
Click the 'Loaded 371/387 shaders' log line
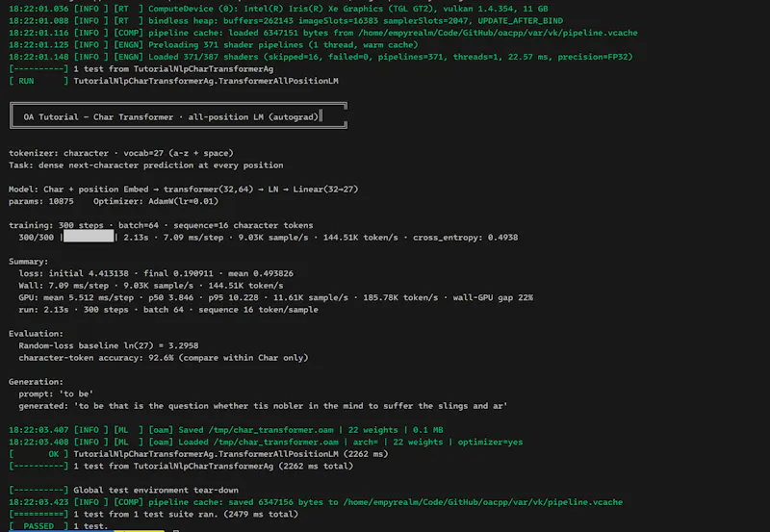321,57
